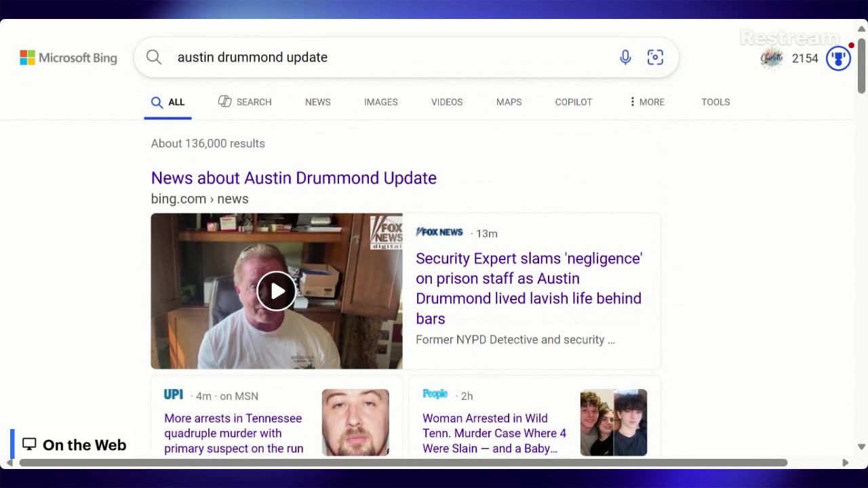
Task: Open the COPILOT tab
Action: click(574, 102)
